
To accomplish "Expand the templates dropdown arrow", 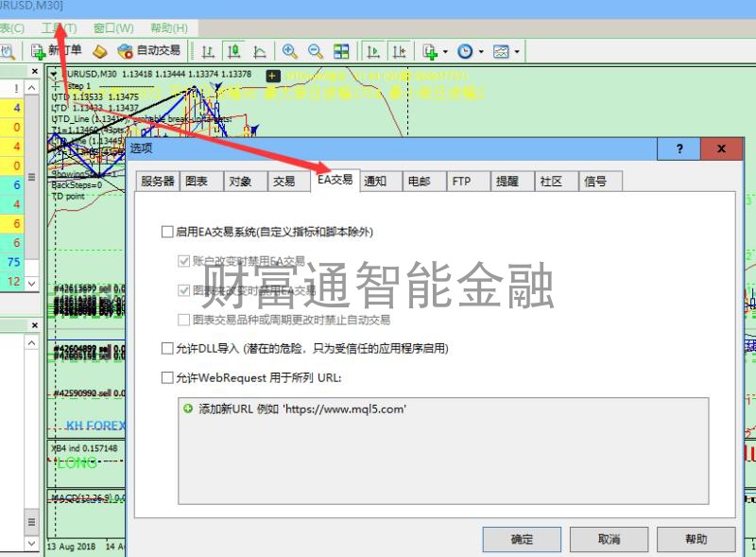I will (x=517, y=51).
